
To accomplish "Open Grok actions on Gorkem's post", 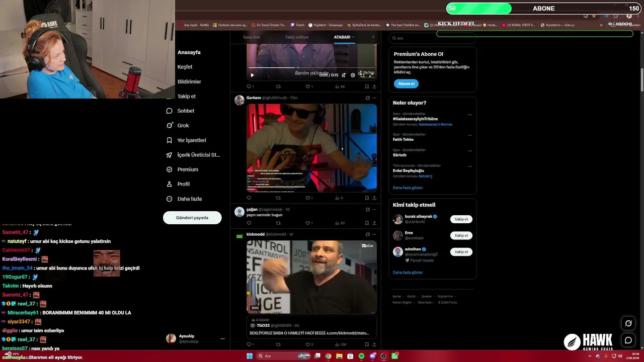I will (x=367, y=98).
